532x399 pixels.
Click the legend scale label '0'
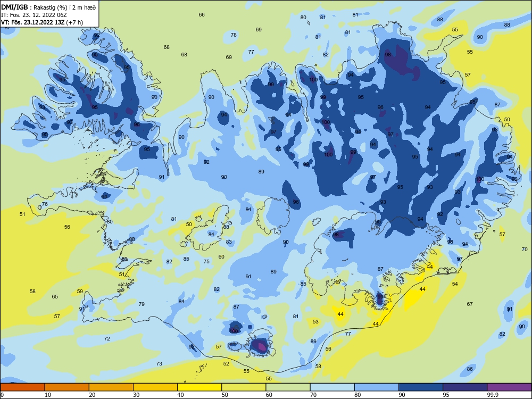click(2, 395)
